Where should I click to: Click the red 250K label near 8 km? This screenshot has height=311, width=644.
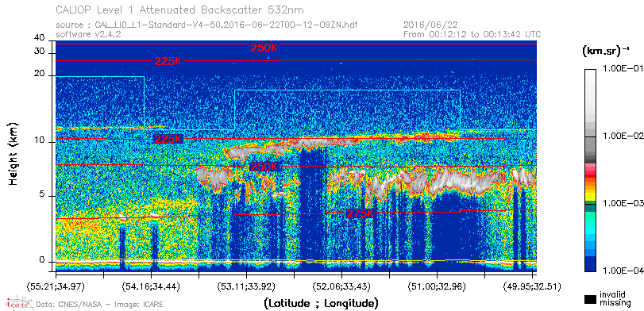pos(264,167)
